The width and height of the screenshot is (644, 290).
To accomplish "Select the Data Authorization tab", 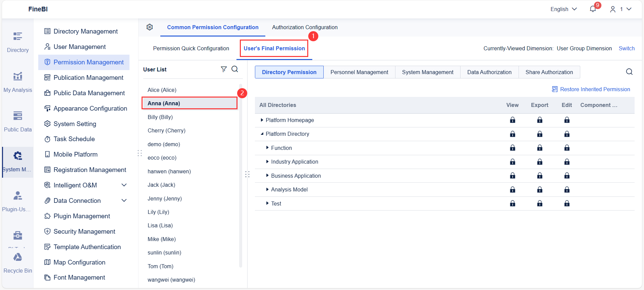I will coord(489,72).
